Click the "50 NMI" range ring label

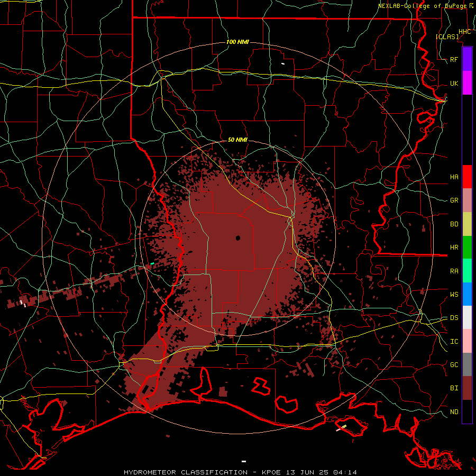[237, 140]
